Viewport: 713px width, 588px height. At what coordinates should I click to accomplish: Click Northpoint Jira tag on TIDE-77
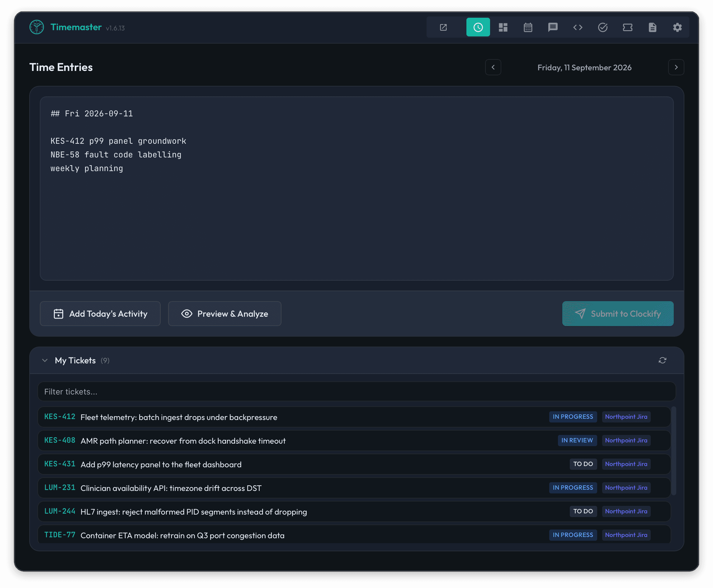pyautogui.click(x=626, y=535)
